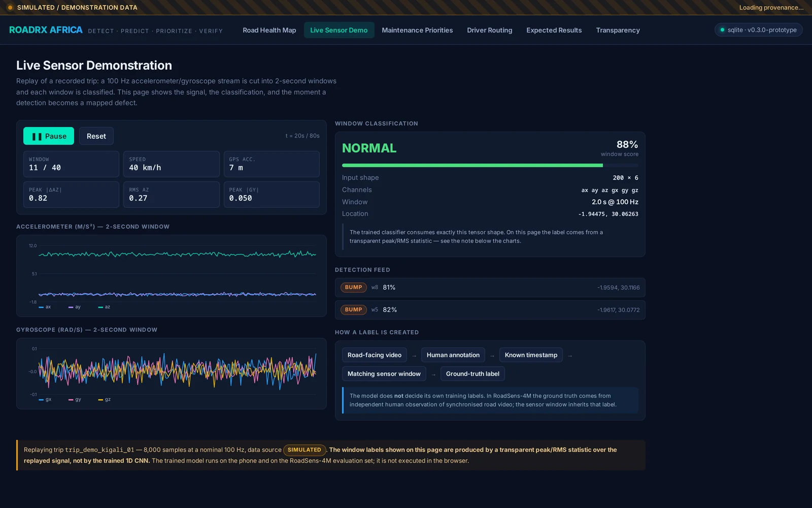Image resolution: width=812 pixels, height=508 pixels.
Task: Switch to Expected Results tab
Action: 554,30
